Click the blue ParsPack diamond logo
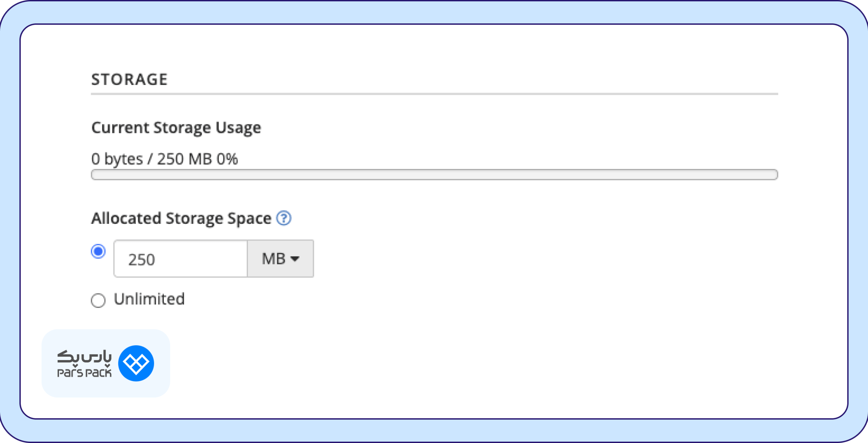The width and height of the screenshot is (868, 443). pos(136,363)
